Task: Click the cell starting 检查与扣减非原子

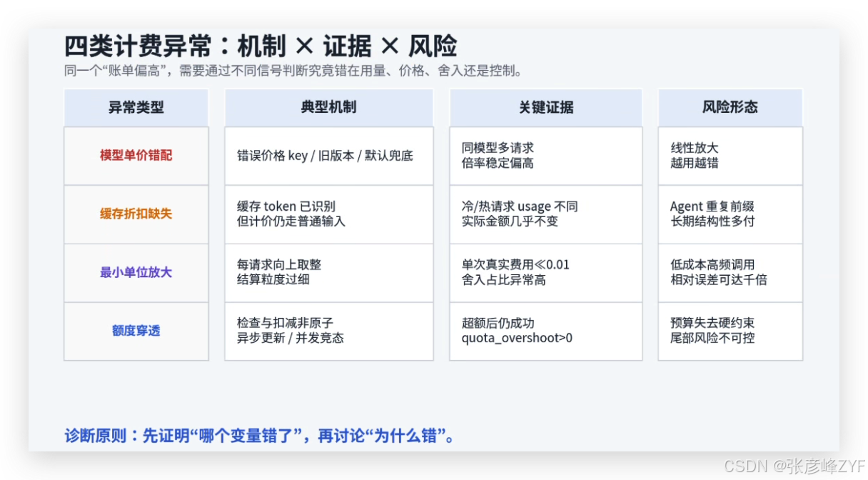Action: [329, 331]
